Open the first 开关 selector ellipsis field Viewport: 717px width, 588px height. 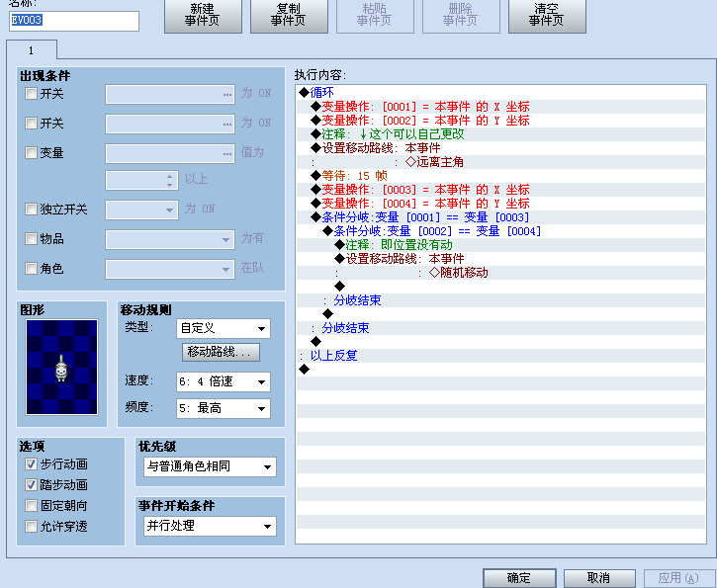170,94
